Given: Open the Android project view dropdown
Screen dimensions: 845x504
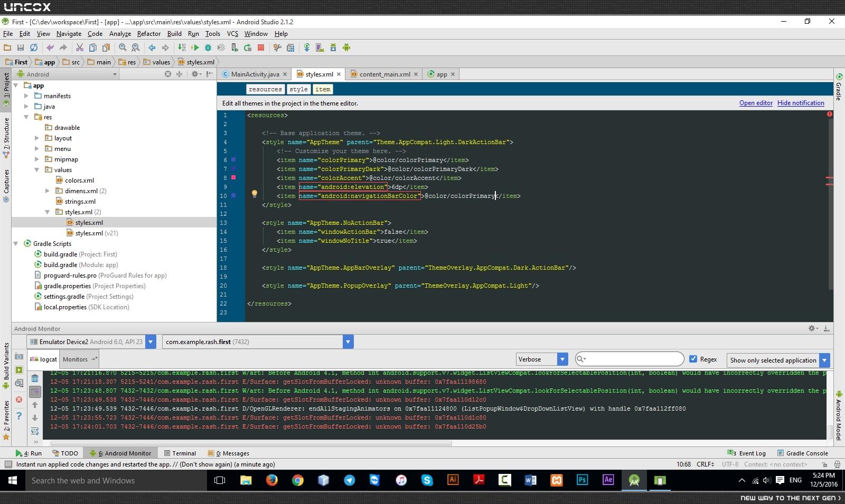Looking at the screenshot, I should click(x=67, y=74).
